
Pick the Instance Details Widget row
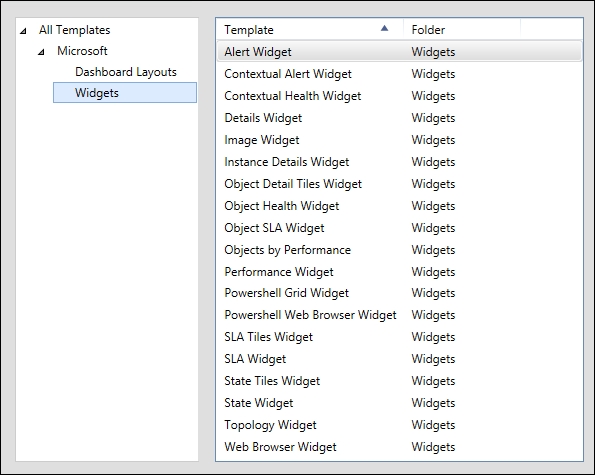tap(399, 162)
